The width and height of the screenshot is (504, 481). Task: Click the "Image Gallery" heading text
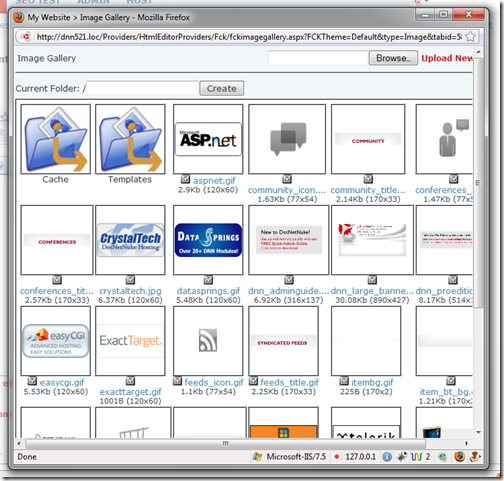pyautogui.click(x=47, y=58)
